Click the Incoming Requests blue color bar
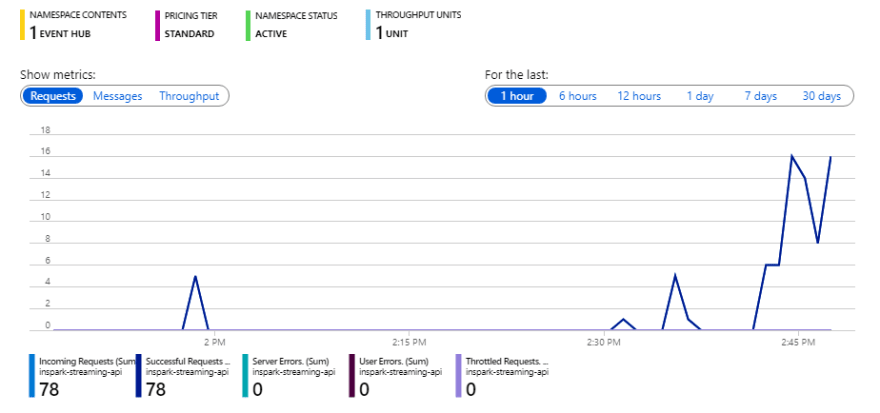 pos(31,375)
